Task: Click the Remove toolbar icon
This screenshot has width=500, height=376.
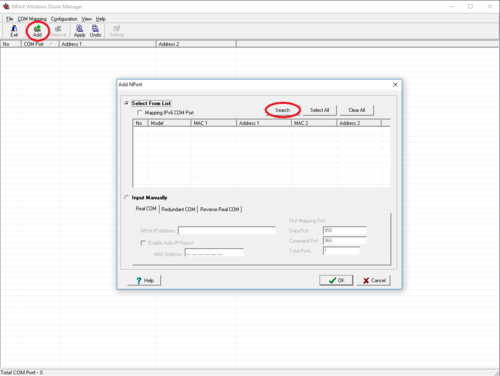Action: [58, 31]
